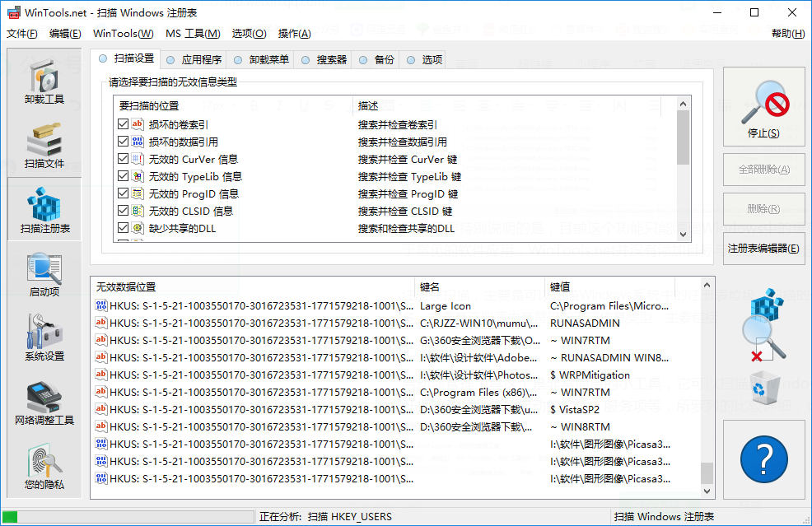Click the 无效的 TypeLib 信息 row icon
This screenshot has height=526, width=812.
tap(138, 176)
